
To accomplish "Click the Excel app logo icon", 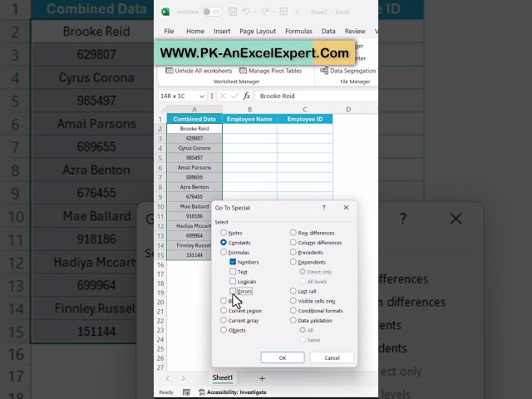I will [165, 12].
